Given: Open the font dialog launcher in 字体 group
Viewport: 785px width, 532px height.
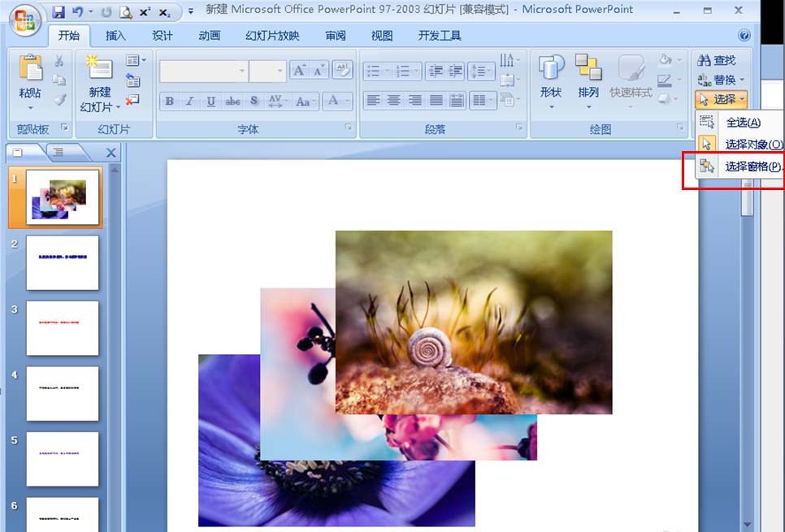Looking at the screenshot, I should [348, 128].
